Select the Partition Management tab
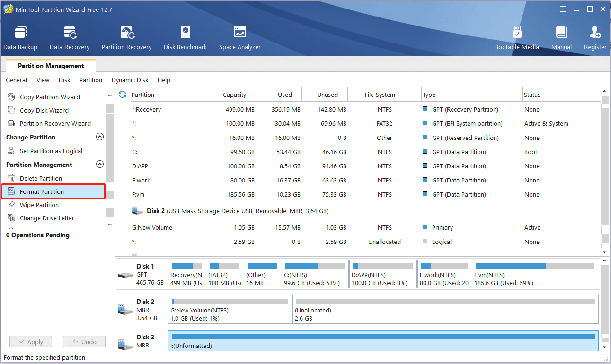The height and width of the screenshot is (364, 611). click(50, 66)
